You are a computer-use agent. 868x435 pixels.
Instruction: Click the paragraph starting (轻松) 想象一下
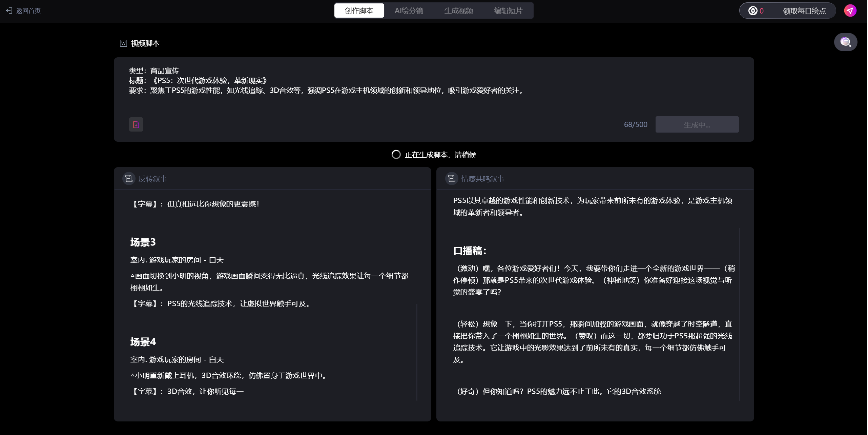[x=593, y=342]
